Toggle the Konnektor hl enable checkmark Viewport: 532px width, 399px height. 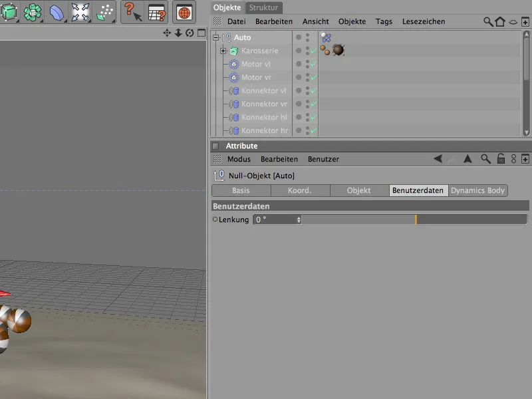pyautogui.click(x=313, y=118)
